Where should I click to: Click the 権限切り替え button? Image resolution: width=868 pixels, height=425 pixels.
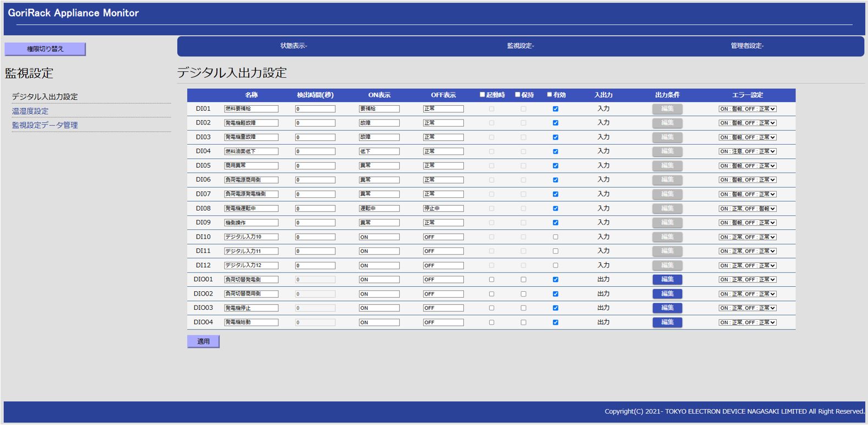click(x=45, y=49)
